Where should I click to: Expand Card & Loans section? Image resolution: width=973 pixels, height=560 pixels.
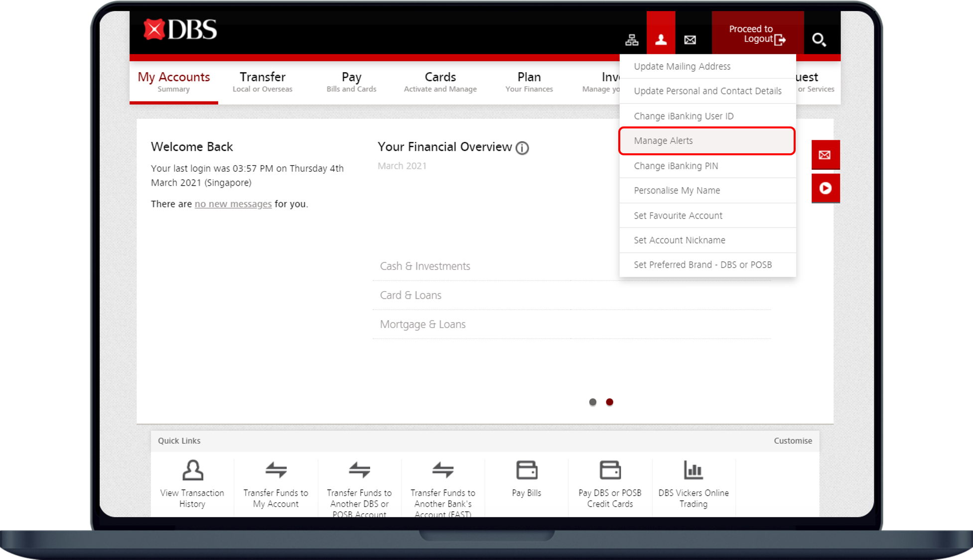pos(411,295)
